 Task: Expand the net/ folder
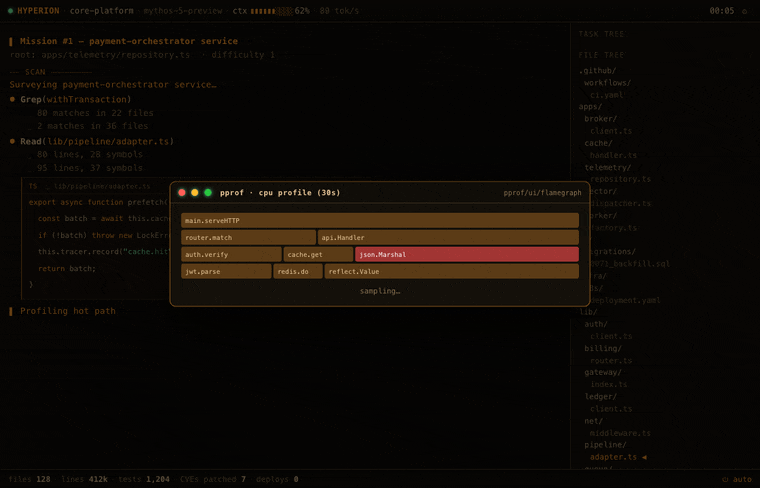coord(594,421)
